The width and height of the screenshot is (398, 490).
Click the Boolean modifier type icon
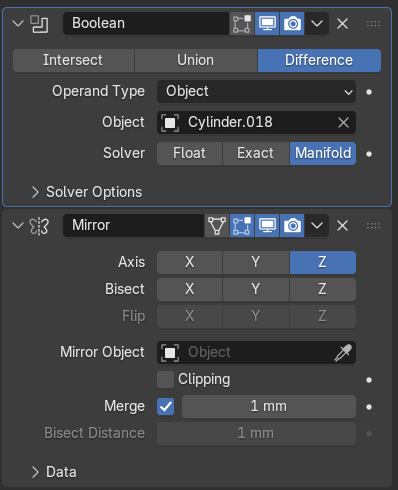pos(39,24)
